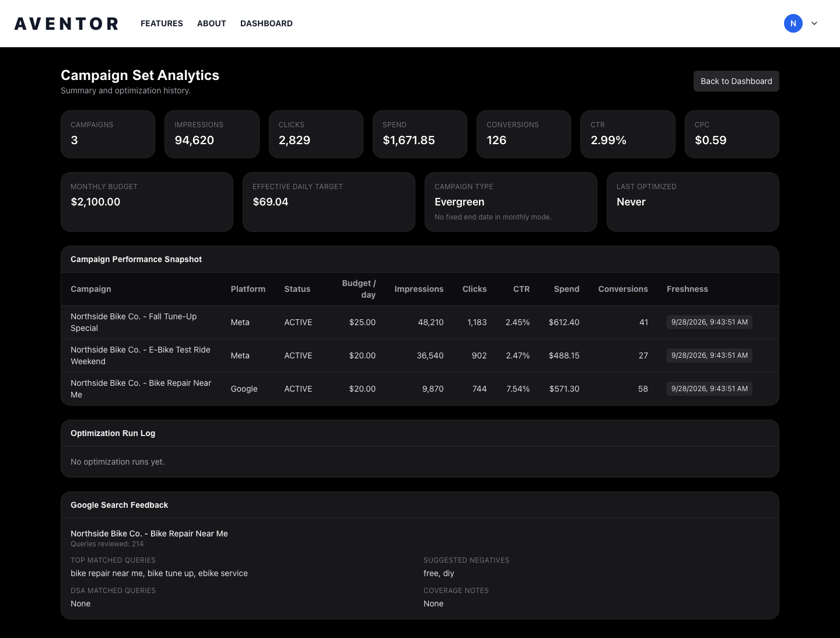Click freshness timestamp for E-Bike Test Ride row
The image size is (840, 638).
point(709,355)
